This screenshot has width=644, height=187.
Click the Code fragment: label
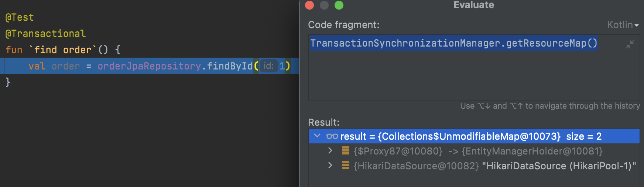344,25
